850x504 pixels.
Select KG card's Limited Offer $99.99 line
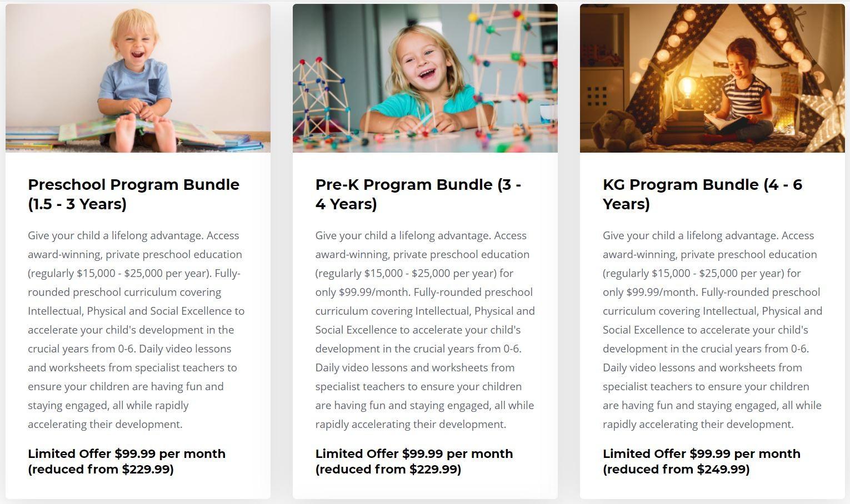(701, 453)
